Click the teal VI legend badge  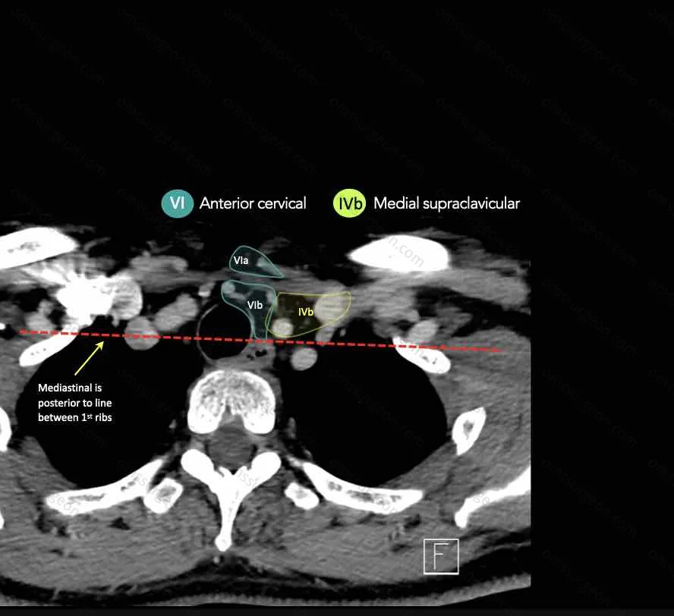tap(177, 203)
